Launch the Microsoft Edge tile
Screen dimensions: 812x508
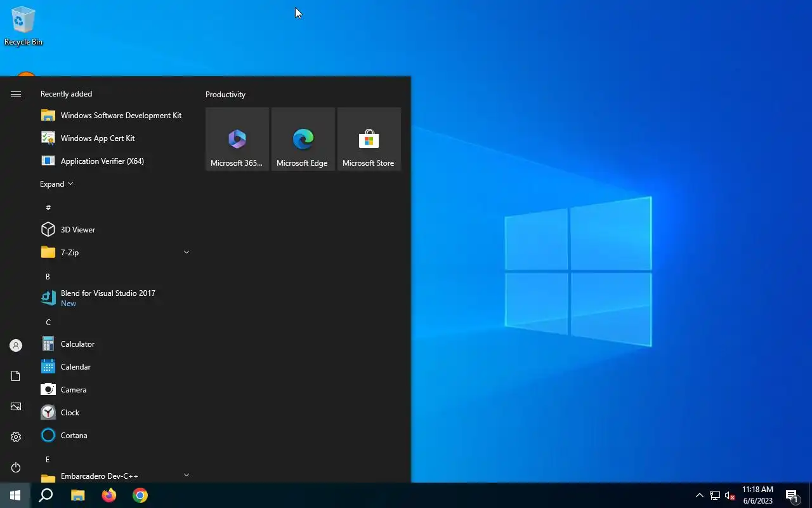click(x=303, y=139)
